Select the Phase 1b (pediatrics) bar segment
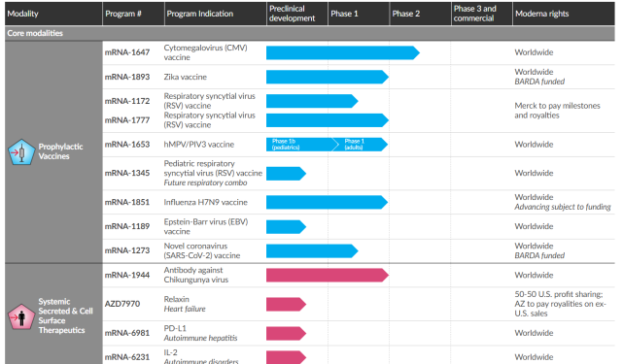 tap(300, 145)
